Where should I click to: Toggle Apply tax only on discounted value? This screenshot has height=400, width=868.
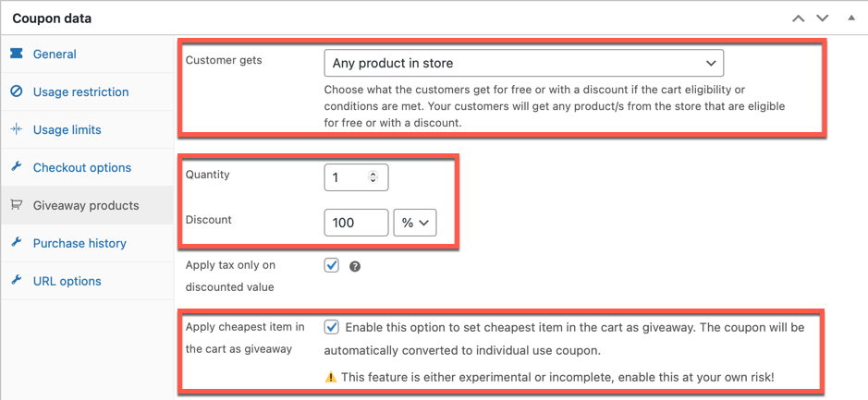tap(332, 265)
